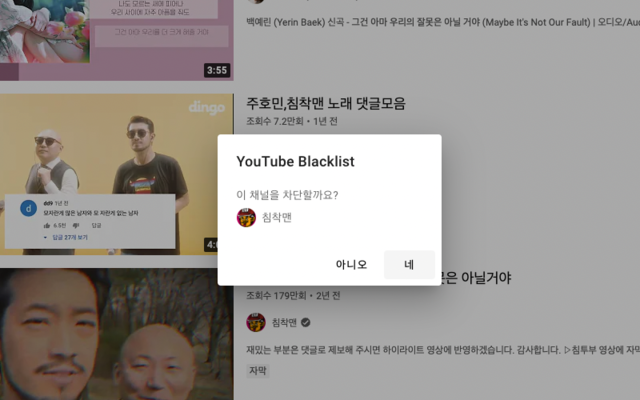
Task: Open the 3:55 duration pink thumbnail video
Action: point(116,40)
